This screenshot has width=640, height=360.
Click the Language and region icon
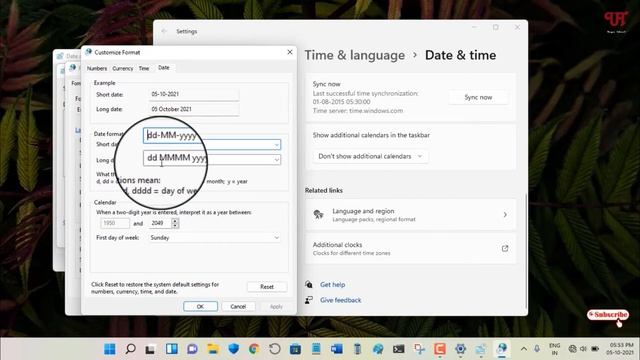pyautogui.click(x=318, y=214)
